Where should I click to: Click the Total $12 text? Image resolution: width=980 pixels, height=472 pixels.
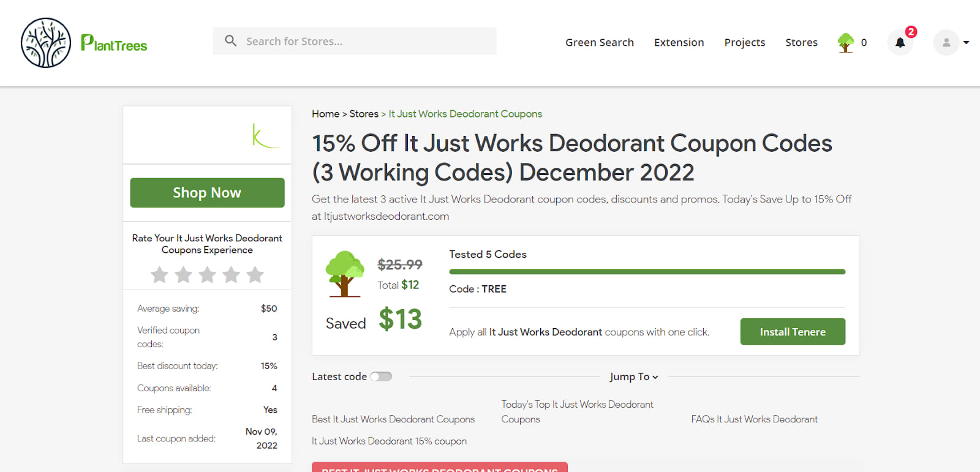pos(398,285)
